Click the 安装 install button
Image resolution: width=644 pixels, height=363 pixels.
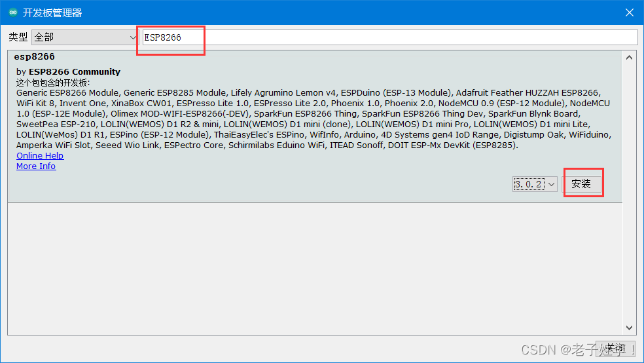point(581,184)
